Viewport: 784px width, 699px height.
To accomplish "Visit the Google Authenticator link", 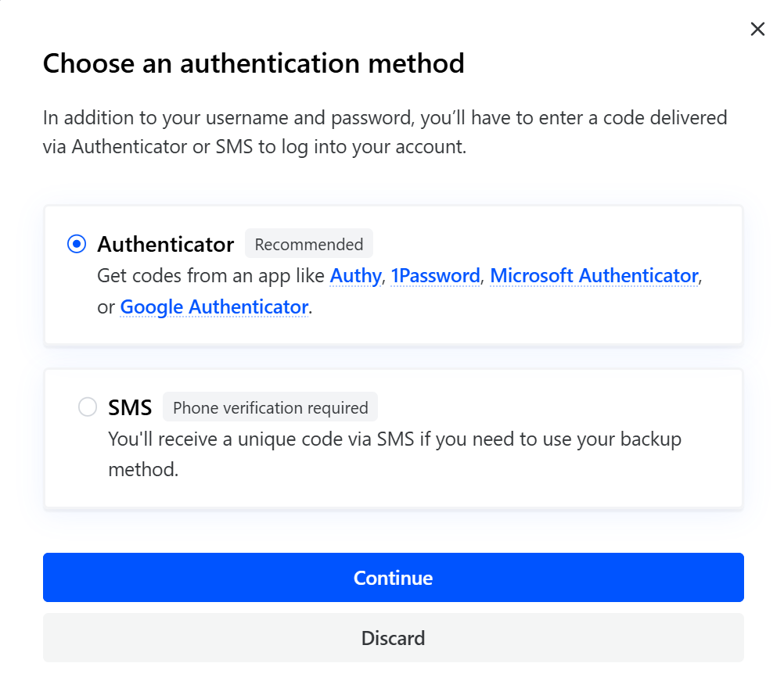I will pyautogui.click(x=214, y=307).
